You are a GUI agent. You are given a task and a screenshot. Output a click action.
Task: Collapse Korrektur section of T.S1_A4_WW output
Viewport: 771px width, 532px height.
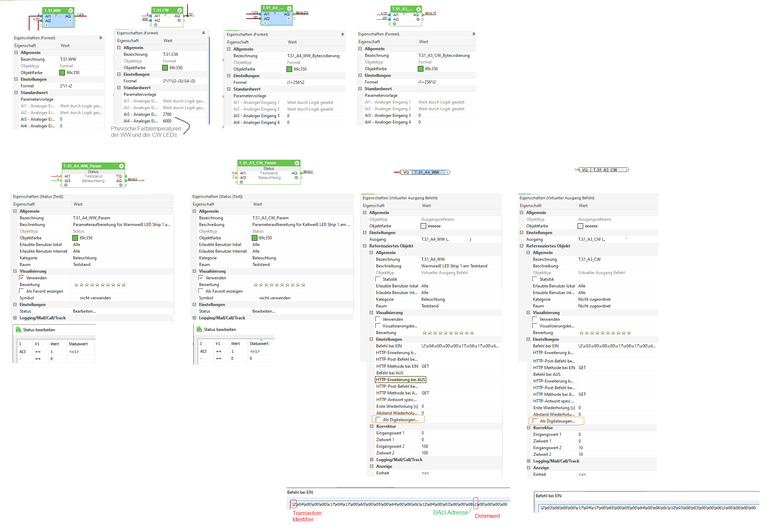[371, 426]
